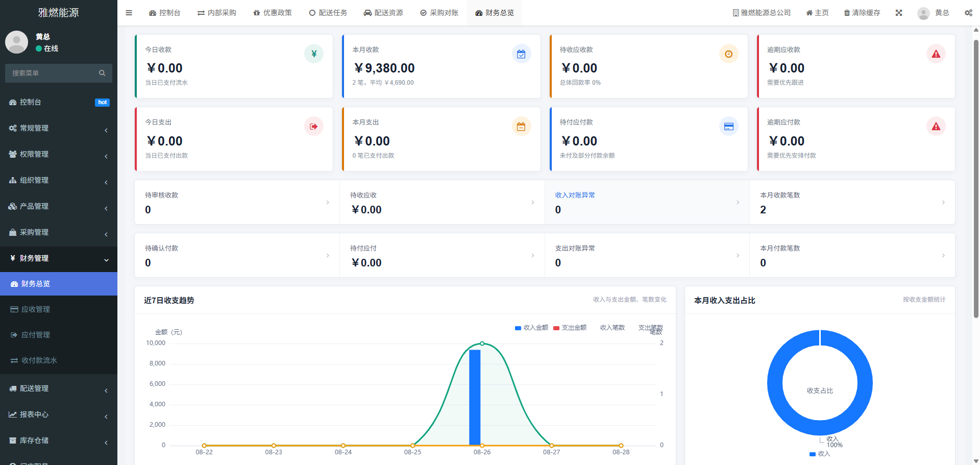This screenshot has width=980, height=465.
Task: Collapse the 财务管理 sidebar menu
Action: coord(59,258)
